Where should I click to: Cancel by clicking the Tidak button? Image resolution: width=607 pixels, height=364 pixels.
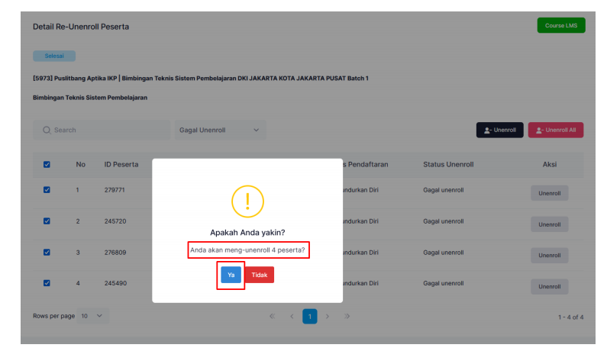pyautogui.click(x=259, y=275)
